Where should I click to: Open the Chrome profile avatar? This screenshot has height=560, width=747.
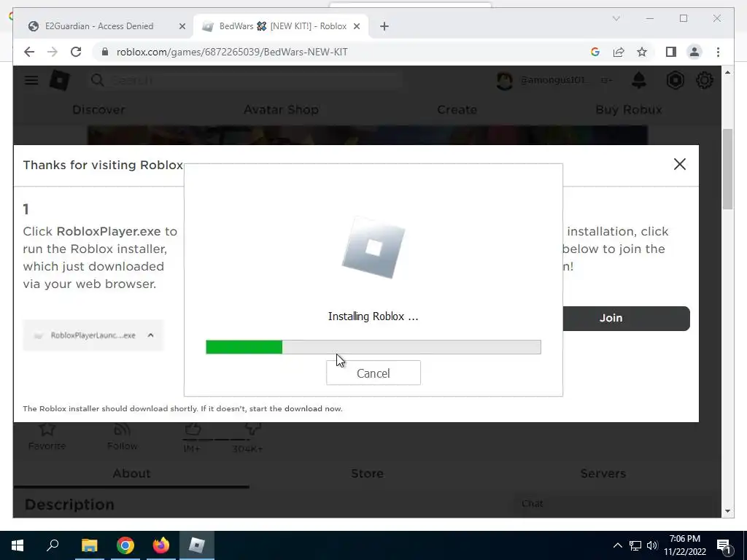(694, 52)
